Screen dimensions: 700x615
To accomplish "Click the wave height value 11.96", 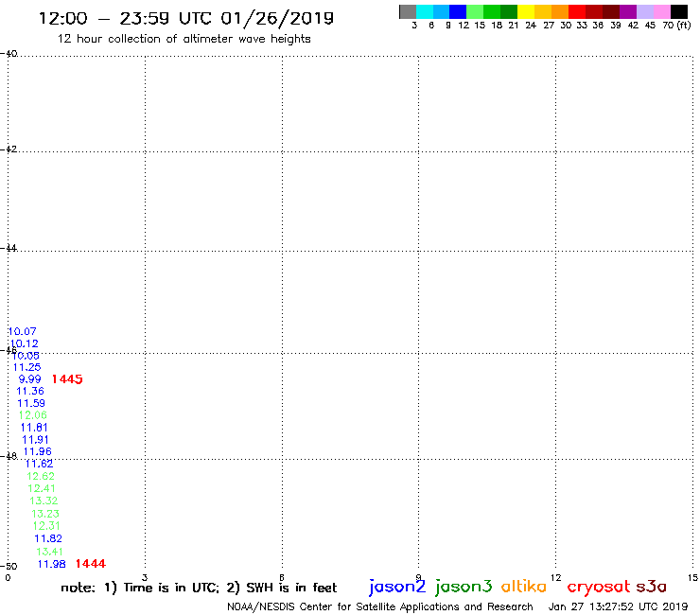I will (x=38, y=451).
